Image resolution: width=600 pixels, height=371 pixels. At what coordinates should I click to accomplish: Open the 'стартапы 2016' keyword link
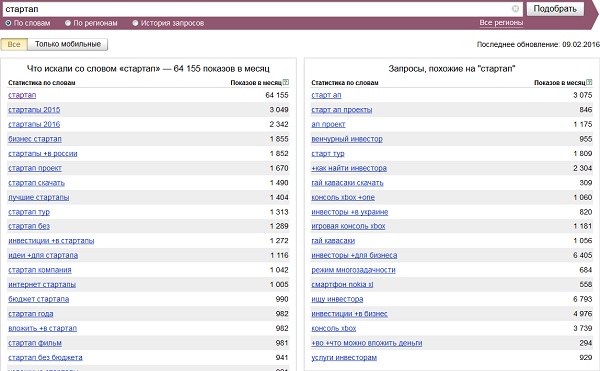point(34,124)
